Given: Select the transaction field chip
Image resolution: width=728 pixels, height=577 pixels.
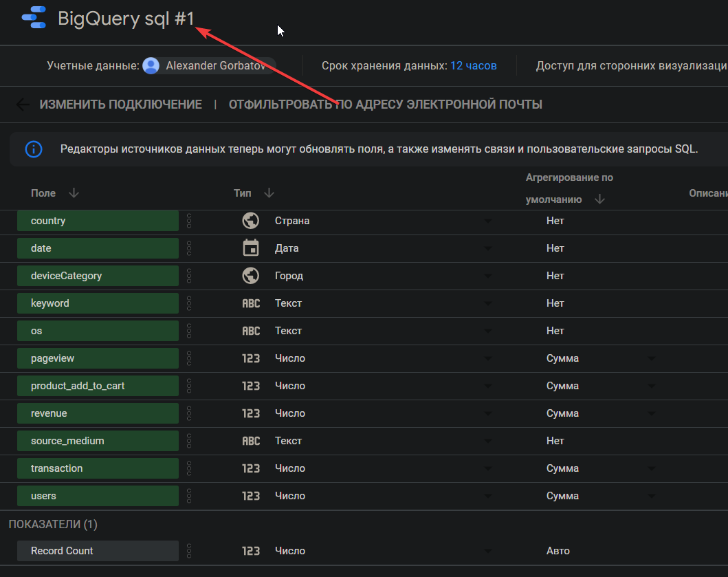Looking at the screenshot, I should [x=98, y=468].
